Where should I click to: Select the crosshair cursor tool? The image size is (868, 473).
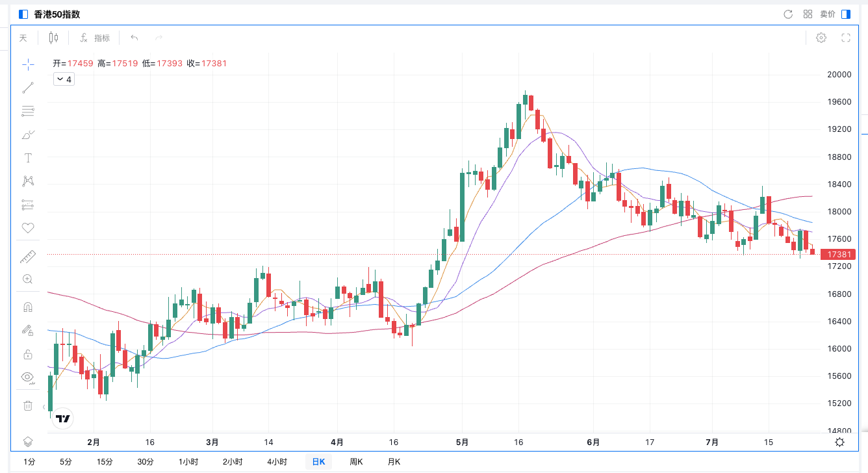point(28,64)
